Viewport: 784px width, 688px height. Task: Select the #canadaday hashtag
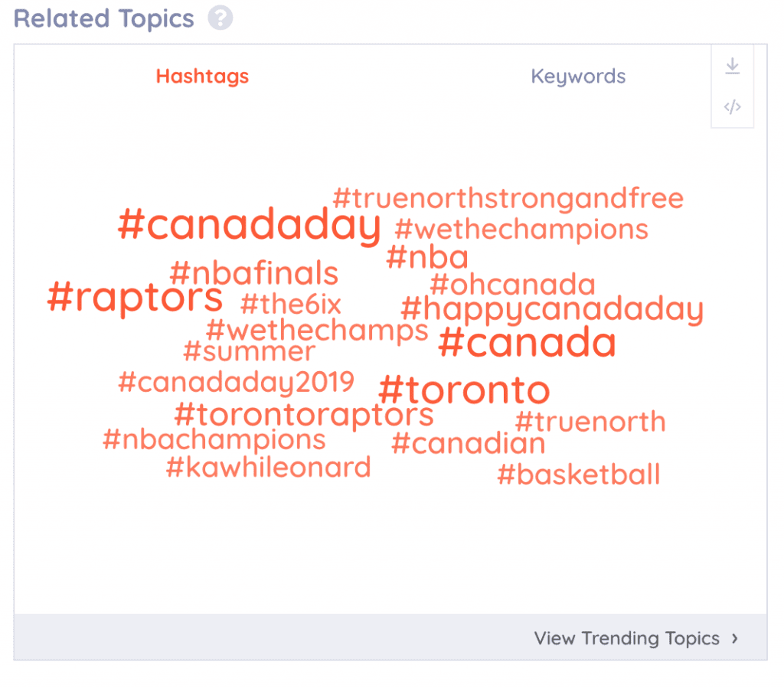(249, 226)
